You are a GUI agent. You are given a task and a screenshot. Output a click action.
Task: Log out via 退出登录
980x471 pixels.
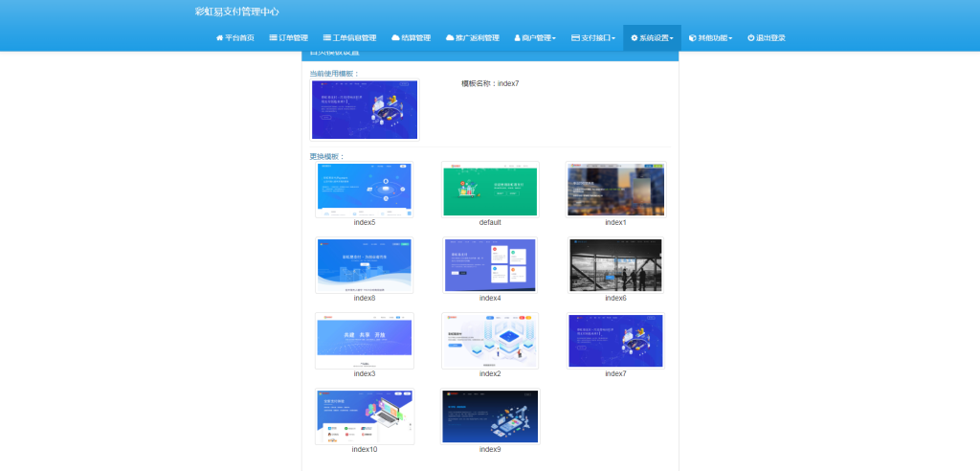tap(767, 38)
